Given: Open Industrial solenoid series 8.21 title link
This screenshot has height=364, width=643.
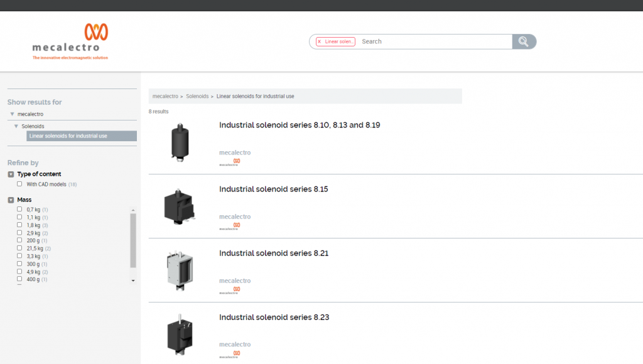Looking at the screenshot, I should point(273,254).
